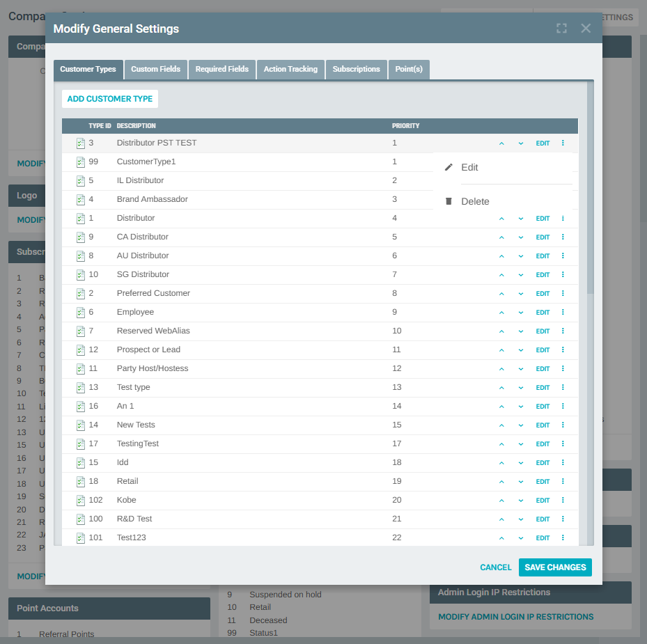Open more options for Distributor PST TEST
The image size is (647, 644).
click(x=563, y=143)
